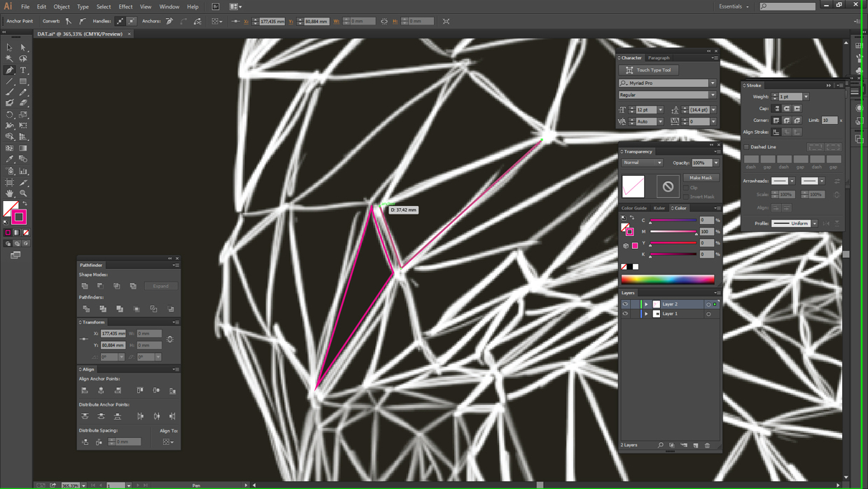868x489 pixels.
Task: Hide Layer 1 in the Layers panel
Action: coord(625,313)
